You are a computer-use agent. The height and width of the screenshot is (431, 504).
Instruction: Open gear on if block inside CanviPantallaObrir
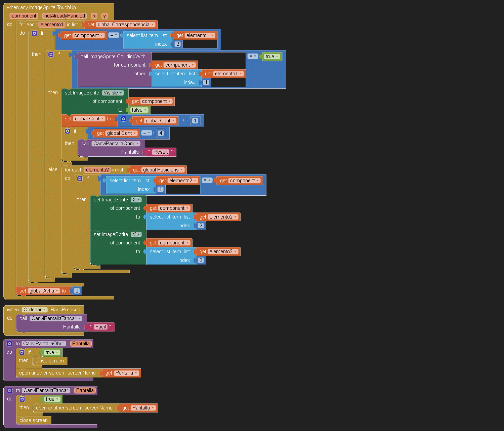pyautogui.click(x=22, y=352)
